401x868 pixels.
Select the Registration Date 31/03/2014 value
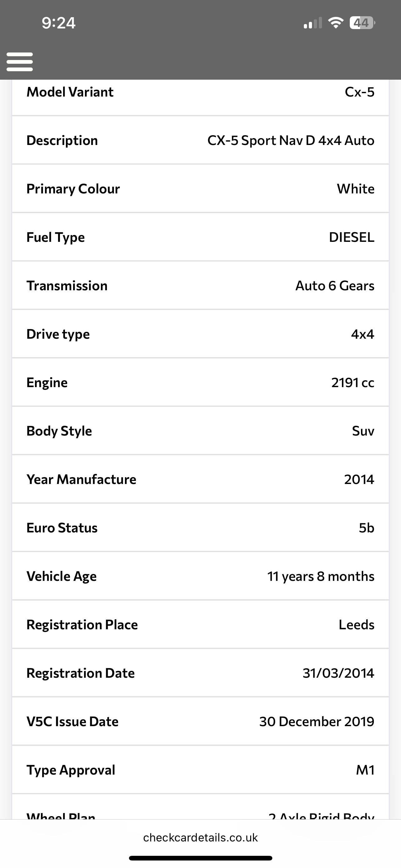click(338, 673)
